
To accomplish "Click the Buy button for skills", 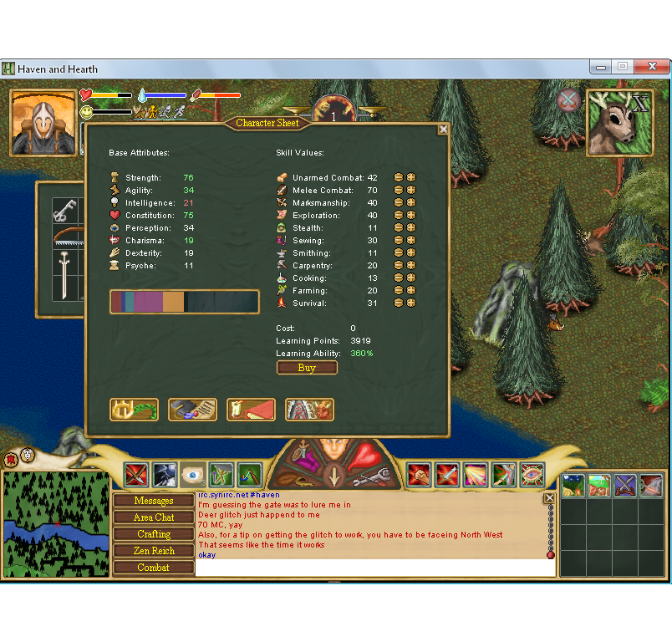I will point(307,368).
